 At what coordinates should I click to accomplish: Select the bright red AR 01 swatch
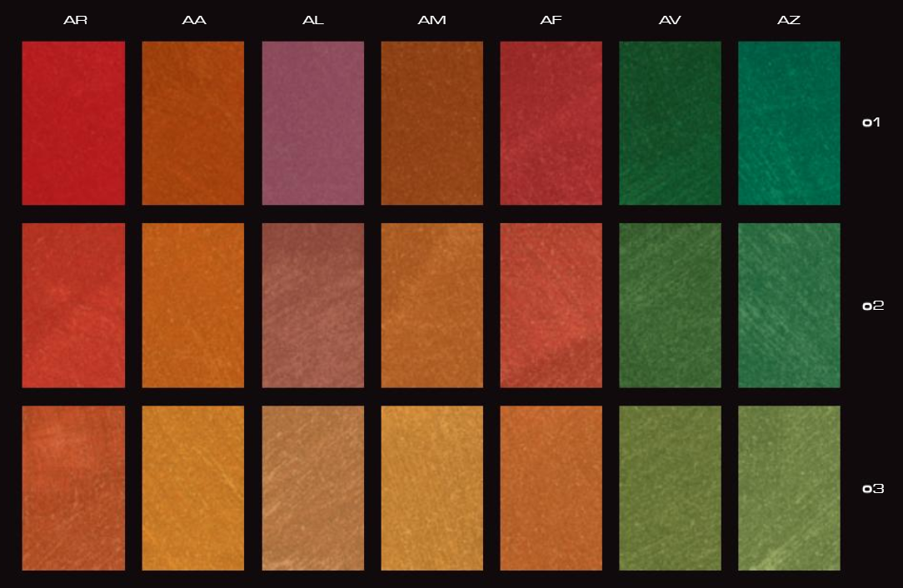point(73,123)
